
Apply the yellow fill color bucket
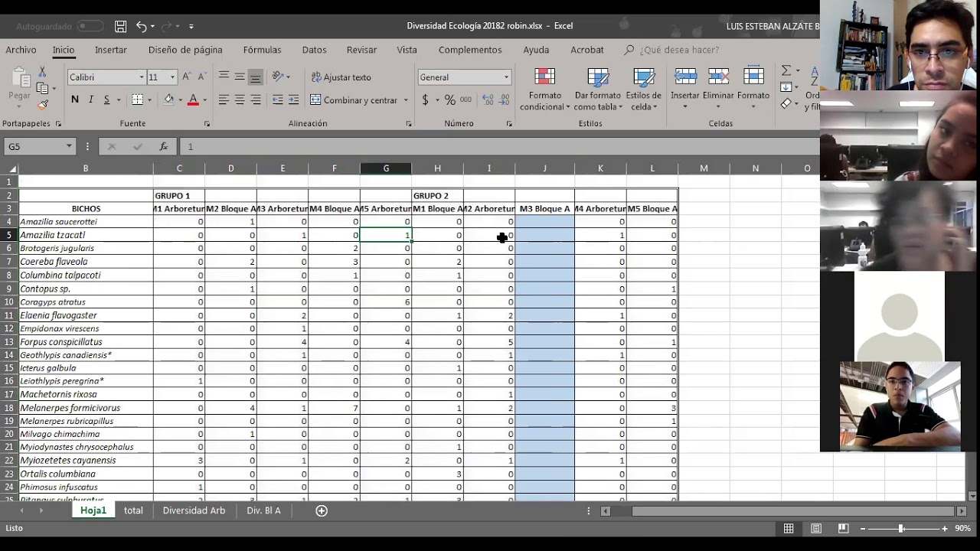168,99
